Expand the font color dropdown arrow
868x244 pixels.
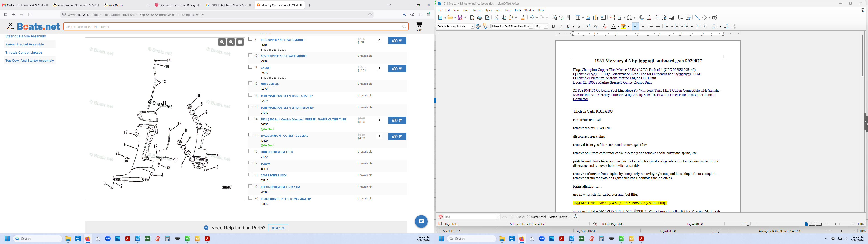click(618, 27)
